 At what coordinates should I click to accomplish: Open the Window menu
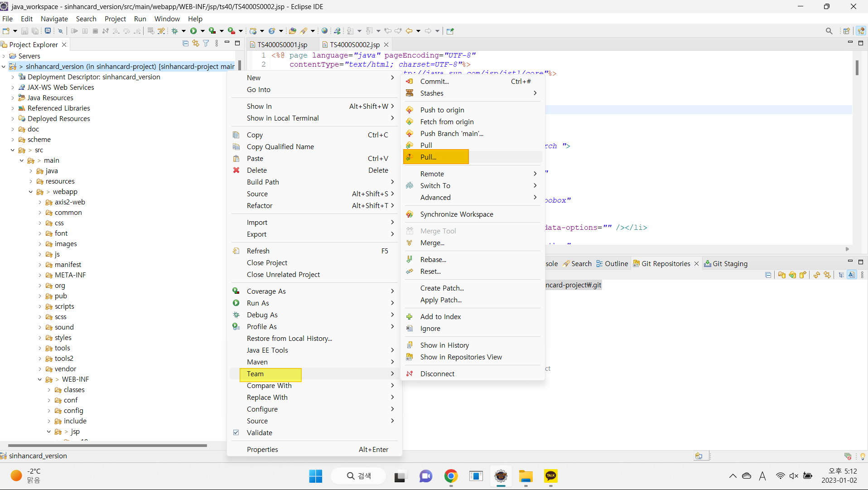point(167,19)
